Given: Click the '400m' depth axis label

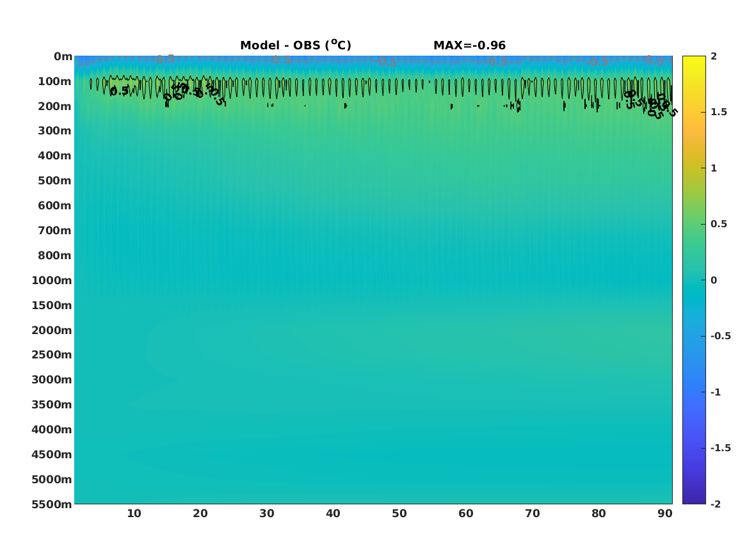Looking at the screenshot, I should tap(55, 156).
